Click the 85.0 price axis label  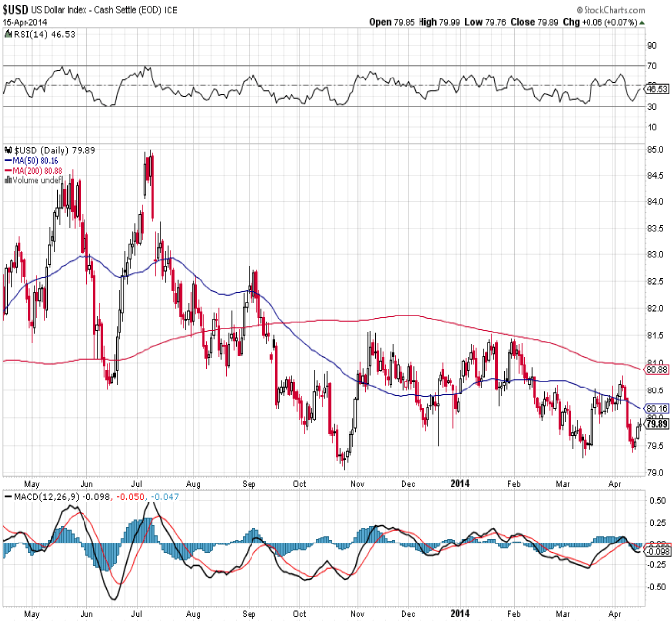click(x=654, y=150)
